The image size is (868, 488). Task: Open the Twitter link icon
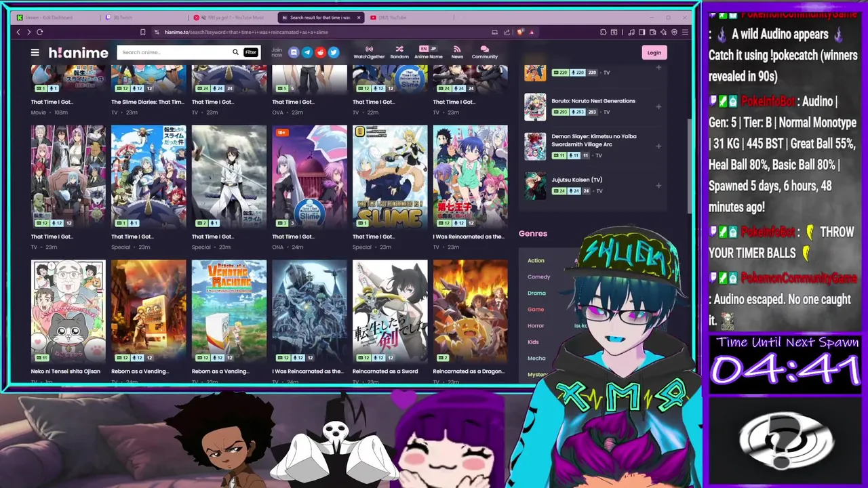pyautogui.click(x=334, y=52)
